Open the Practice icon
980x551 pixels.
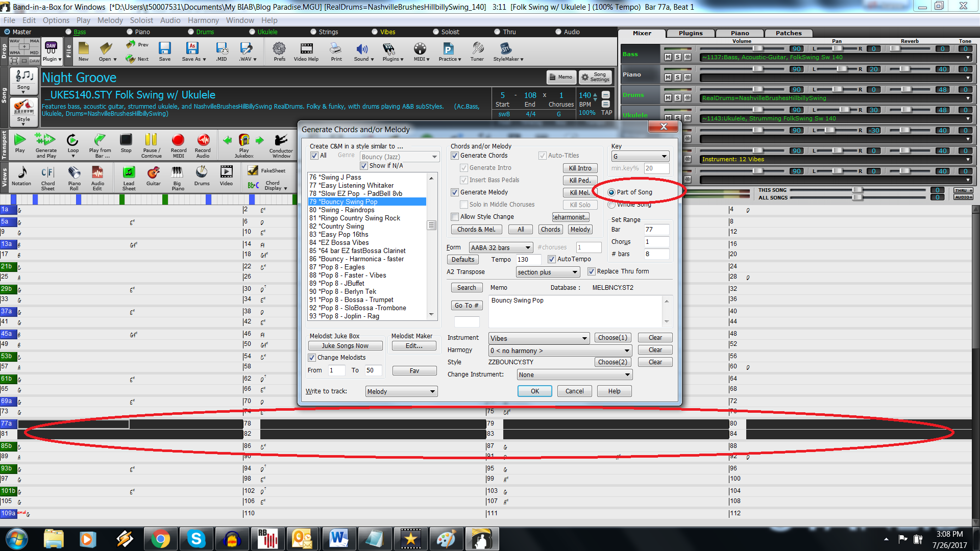point(449,51)
